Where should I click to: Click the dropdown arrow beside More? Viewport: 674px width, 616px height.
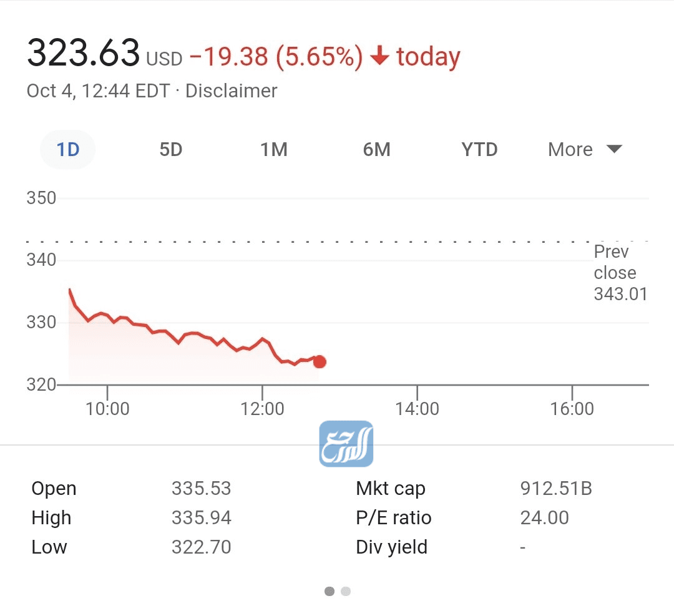615,149
